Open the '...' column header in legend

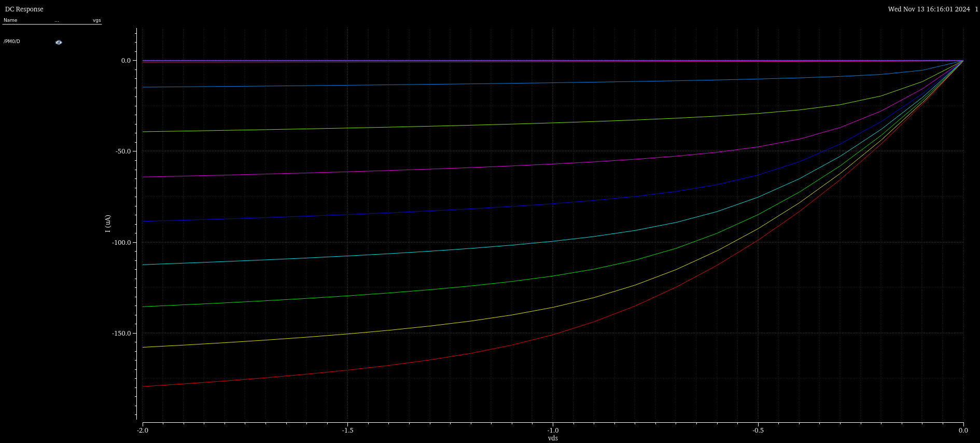(57, 20)
